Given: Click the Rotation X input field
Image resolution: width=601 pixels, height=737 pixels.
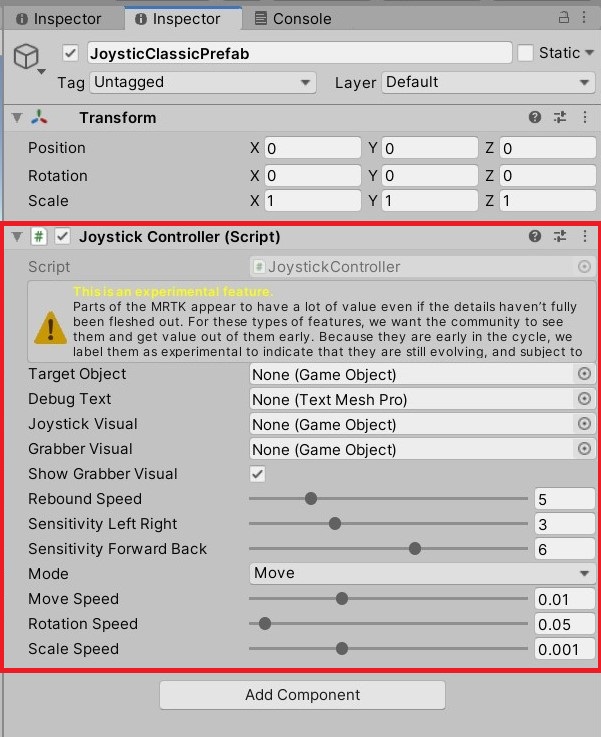Looking at the screenshot, I should (312, 175).
